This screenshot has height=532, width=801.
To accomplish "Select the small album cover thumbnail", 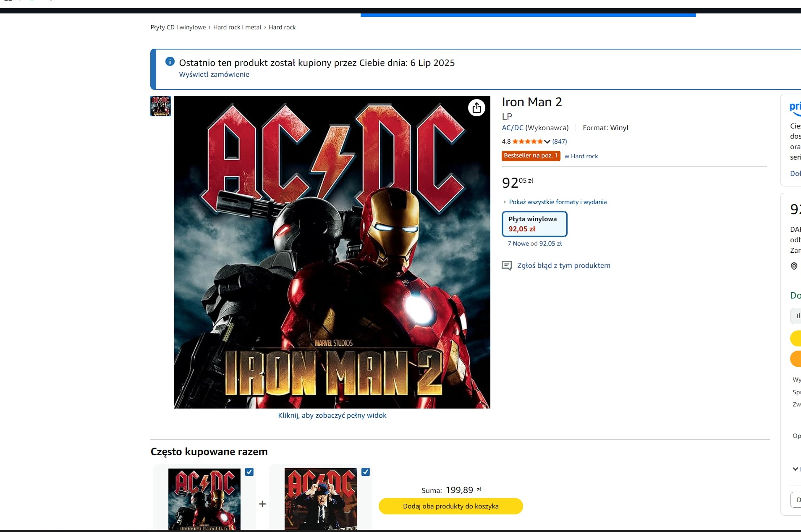I will [160, 106].
